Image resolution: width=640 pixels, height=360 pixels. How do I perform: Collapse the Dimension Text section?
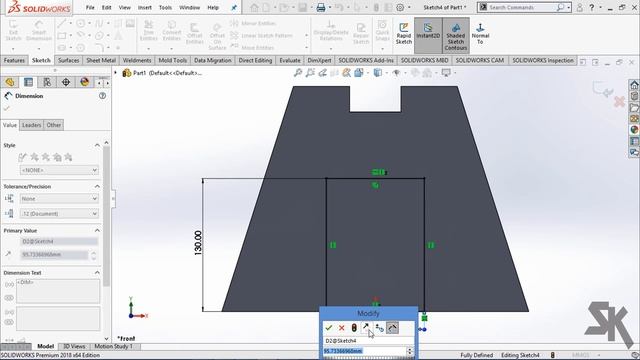tap(97, 273)
